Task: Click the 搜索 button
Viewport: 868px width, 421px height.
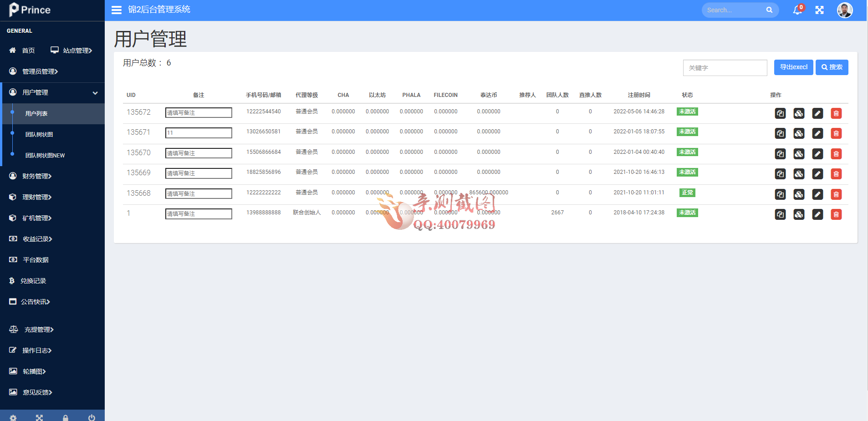Action: [832, 67]
